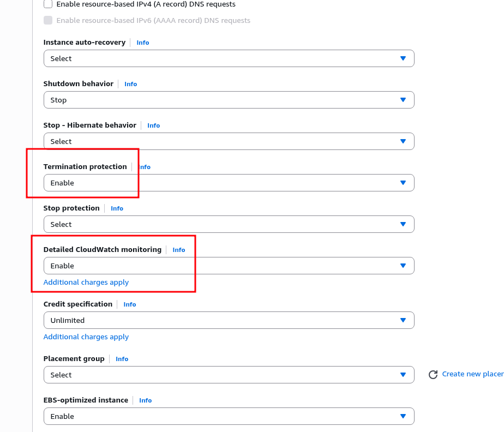504x432 pixels.
Task: Open Info link for Instance auto-recovery
Action: coord(143,43)
